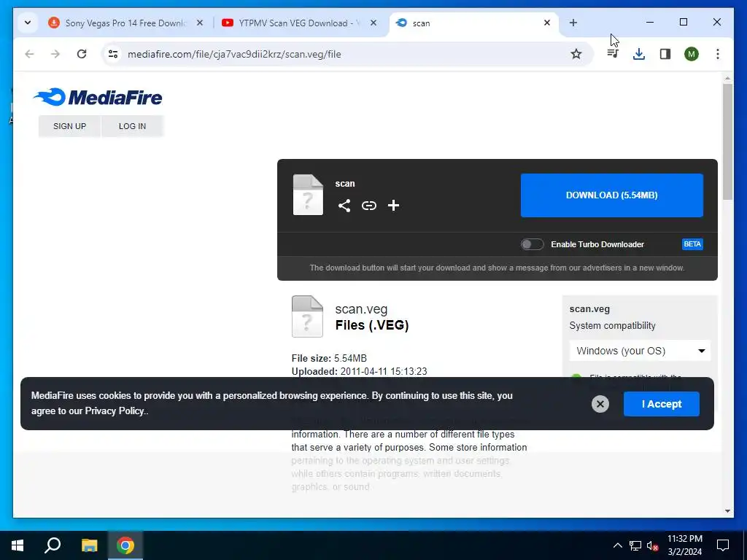This screenshot has height=560, width=747.
Task: Select the scan MediaFire tab
Action: 473,23
